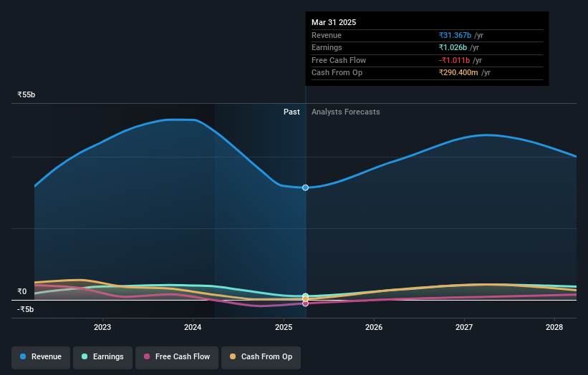Select the Revenue data point at Mar 31 2025
Screen dimensions: 588x375
(305, 187)
